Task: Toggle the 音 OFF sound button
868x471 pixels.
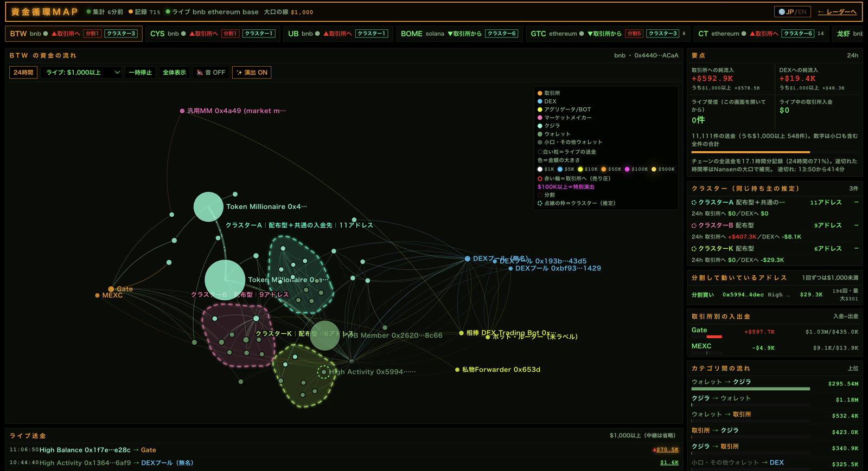Action: 211,73
